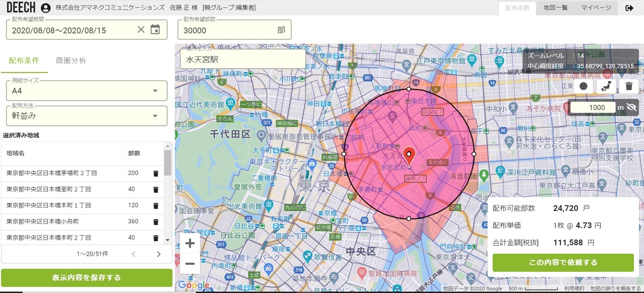Click the この内容で依頼する button

(x=563, y=262)
